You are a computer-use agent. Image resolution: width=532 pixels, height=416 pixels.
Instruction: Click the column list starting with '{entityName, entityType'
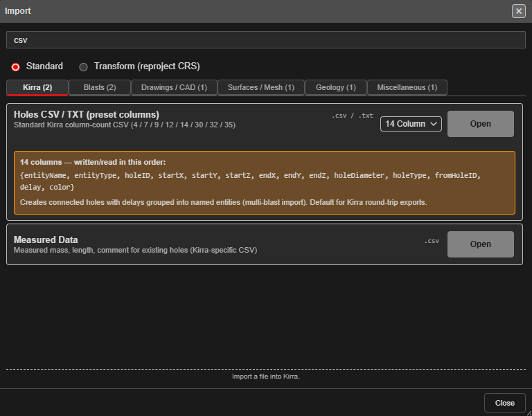[x=250, y=181]
